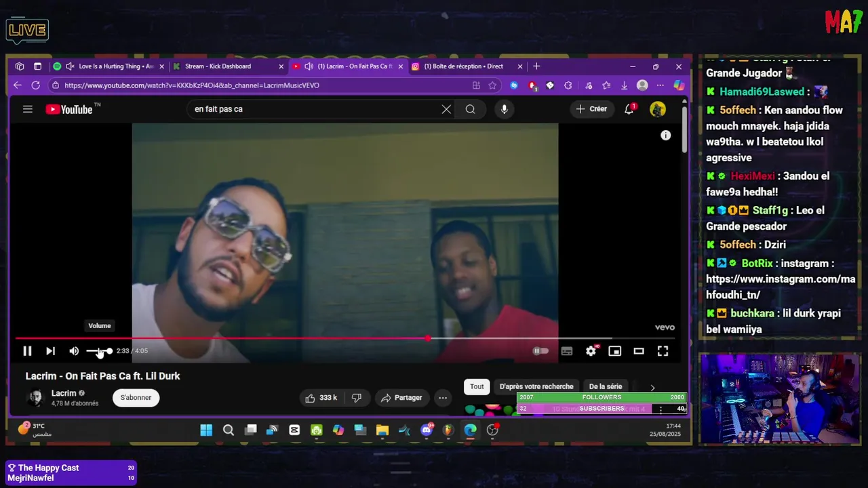Start voice search with the microphone
Screen dimensions: 868x488
coord(504,109)
